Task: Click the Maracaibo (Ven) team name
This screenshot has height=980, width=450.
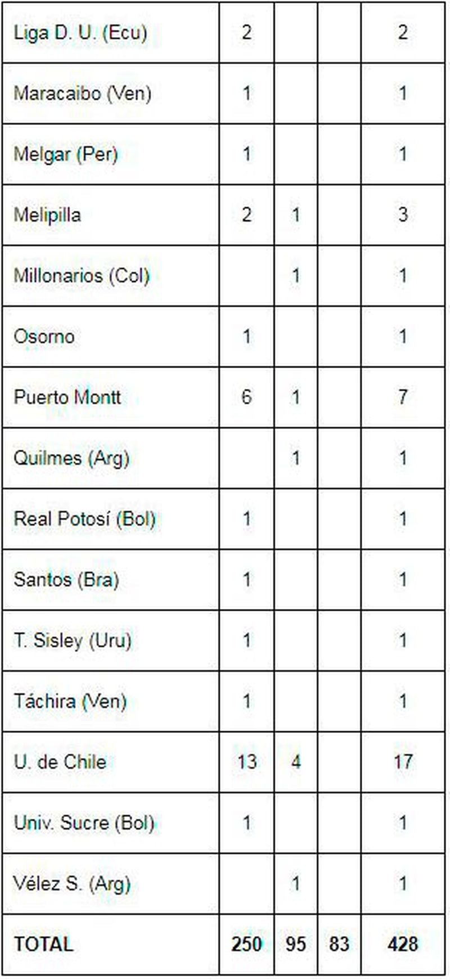Action: pyautogui.click(x=82, y=93)
